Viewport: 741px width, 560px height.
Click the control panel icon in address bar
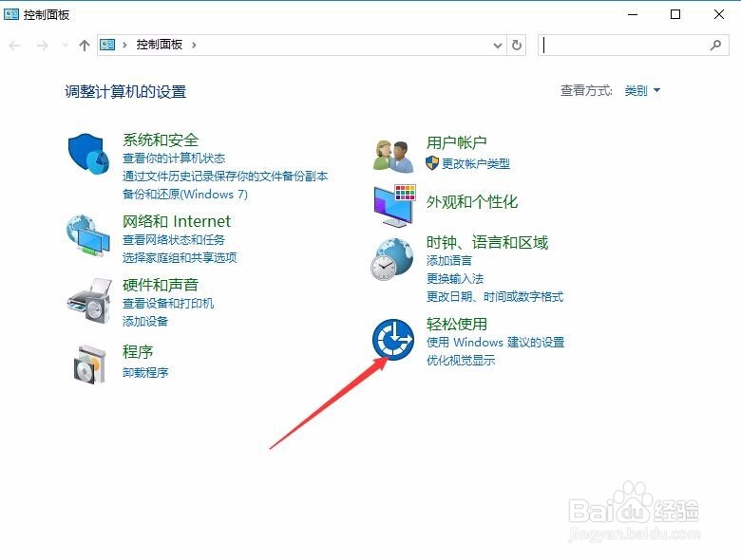(107, 45)
